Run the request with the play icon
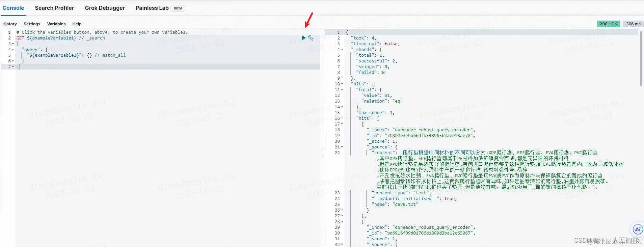Image resolution: width=644 pixels, height=247 pixels. pyautogui.click(x=303, y=38)
